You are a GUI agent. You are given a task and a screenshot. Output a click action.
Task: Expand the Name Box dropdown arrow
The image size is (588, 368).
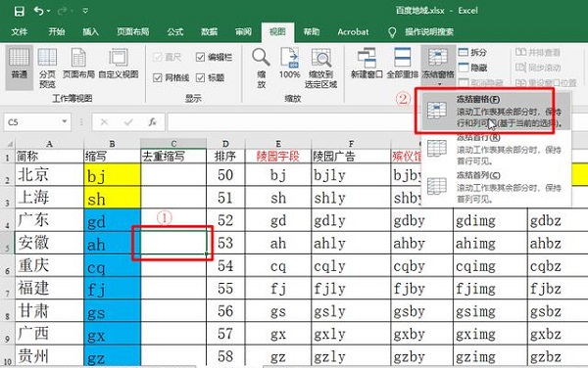(65, 121)
